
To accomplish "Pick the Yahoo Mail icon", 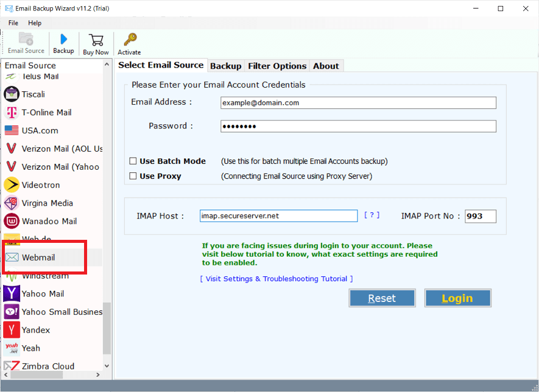I will pyautogui.click(x=12, y=293).
